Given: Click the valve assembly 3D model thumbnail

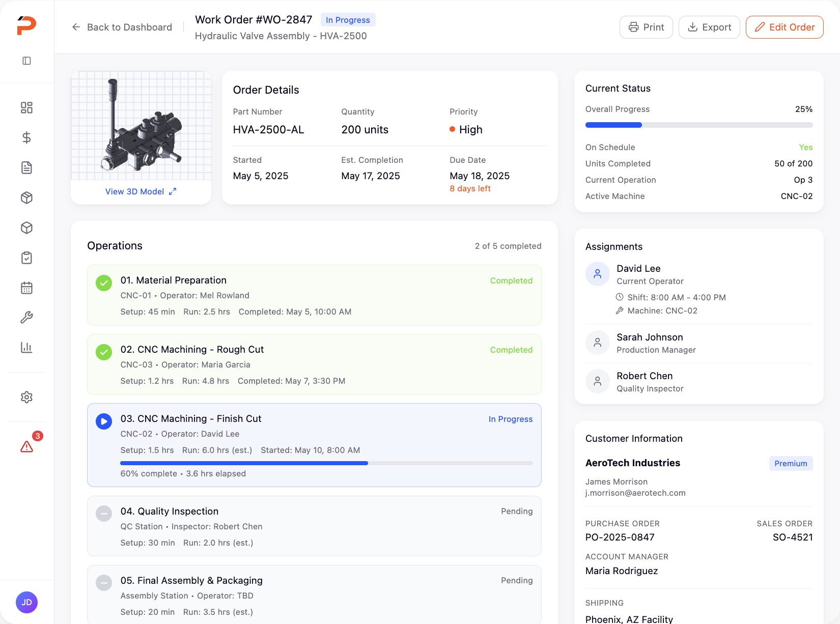Looking at the screenshot, I should pyautogui.click(x=141, y=126).
